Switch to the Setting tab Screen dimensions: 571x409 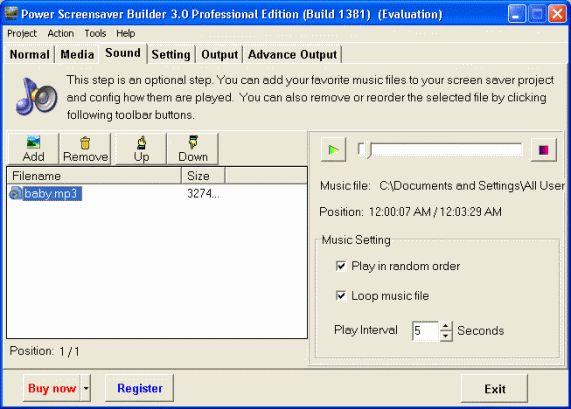pyautogui.click(x=171, y=55)
